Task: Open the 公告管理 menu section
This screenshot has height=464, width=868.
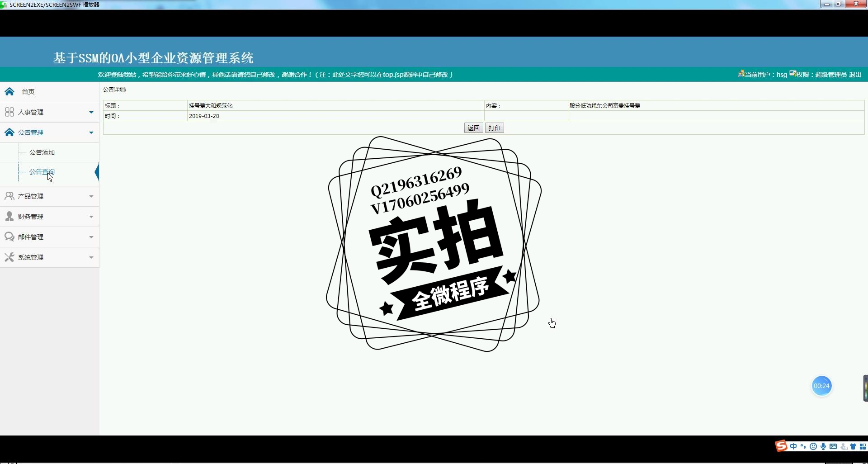Action: [x=49, y=132]
